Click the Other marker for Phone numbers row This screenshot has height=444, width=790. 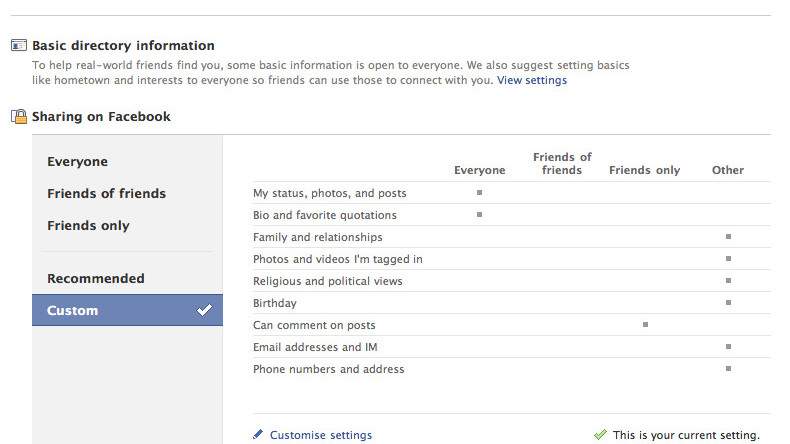tap(728, 368)
